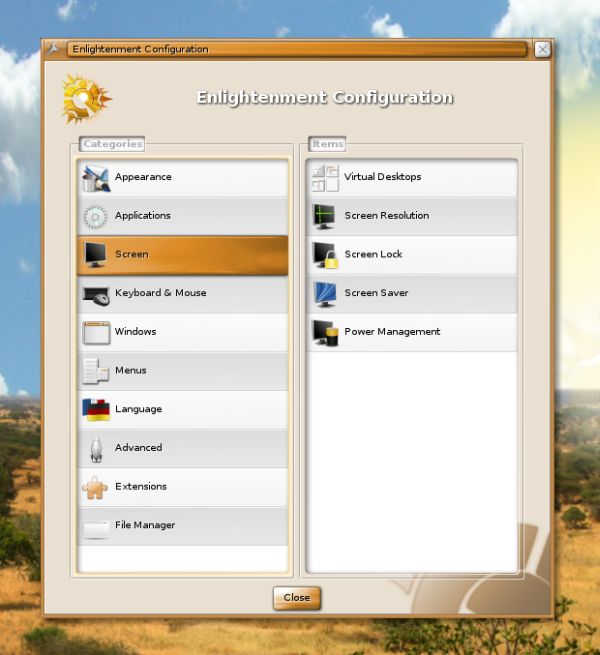The height and width of the screenshot is (655, 600).
Task: Click the Appearance paint bucket icon
Action: tap(96, 178)
